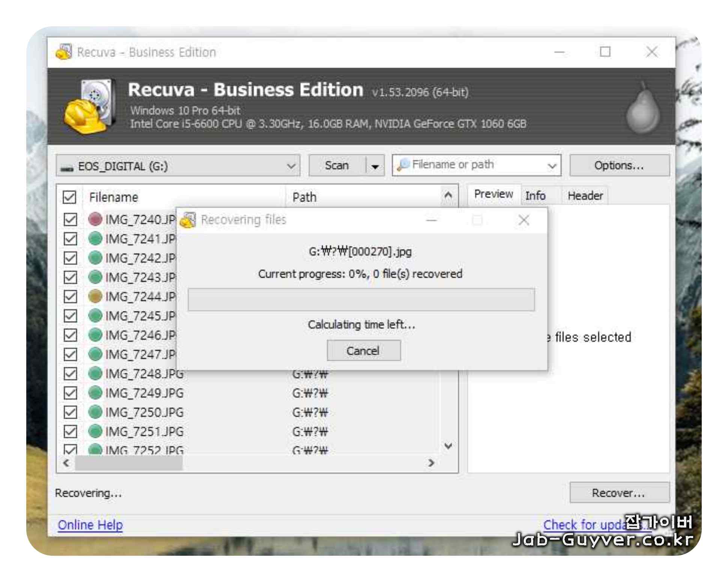Click the Piriform pear logo icon
Screen dimensions: 728x582
[x=643, y=109]
